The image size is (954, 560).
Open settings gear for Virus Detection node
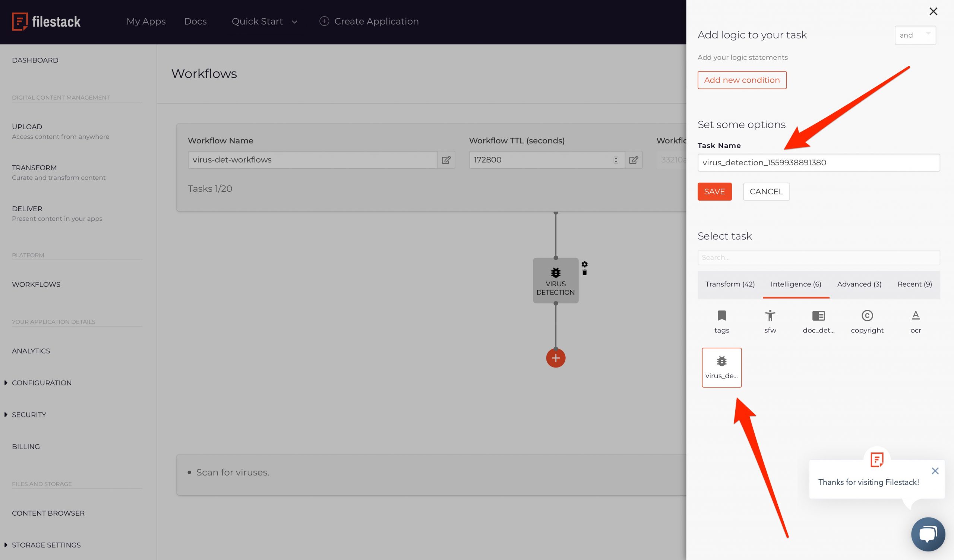click(x=585, y=264)
